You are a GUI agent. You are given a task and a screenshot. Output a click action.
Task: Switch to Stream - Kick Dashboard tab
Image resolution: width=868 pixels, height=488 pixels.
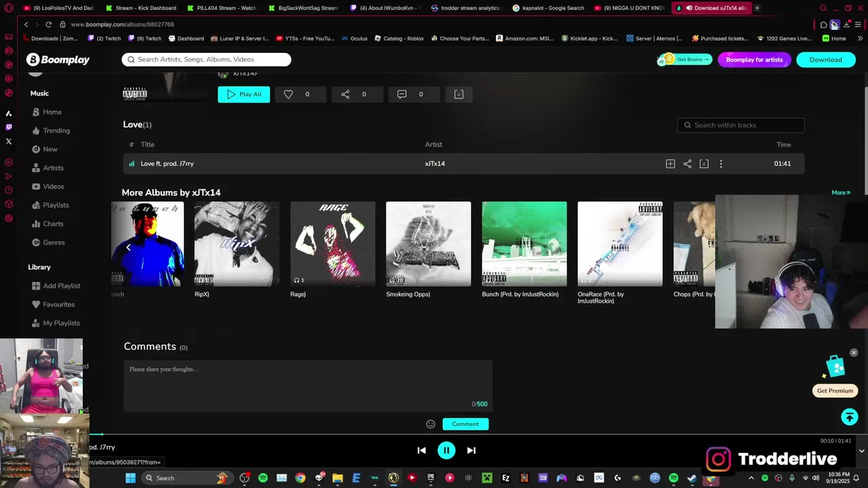point(141,8)
